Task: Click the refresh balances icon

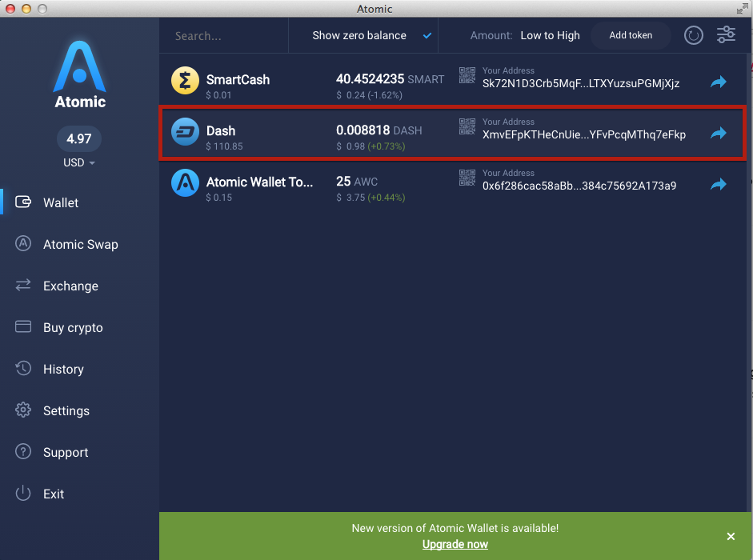Action: [694, 35]
